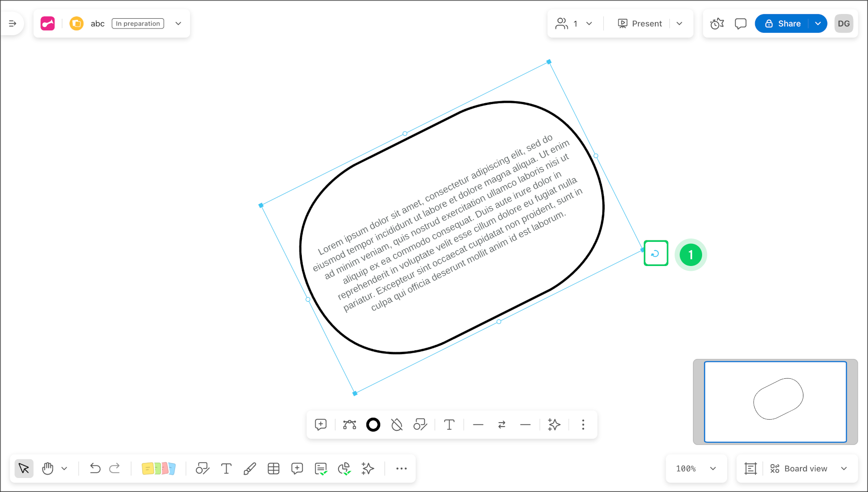Click the black border color swatch
This screenshot has height=492, width=868.
(x=373, y=425)
